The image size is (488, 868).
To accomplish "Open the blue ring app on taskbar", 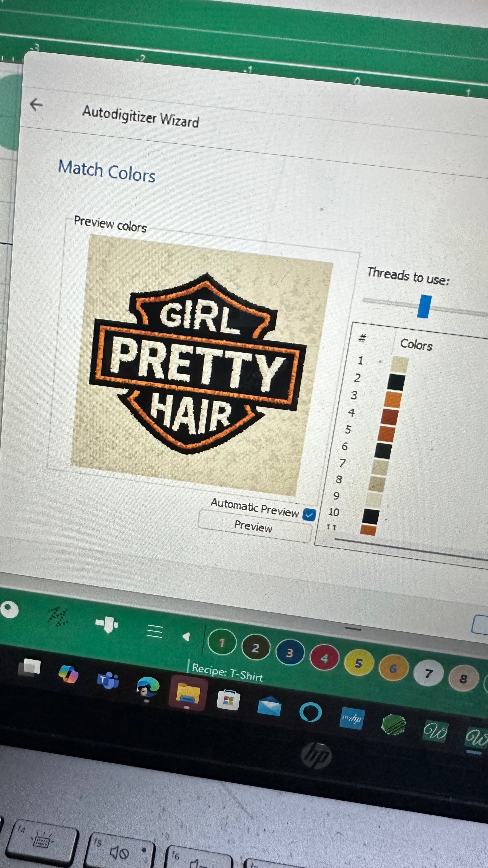I will [310, 712].
